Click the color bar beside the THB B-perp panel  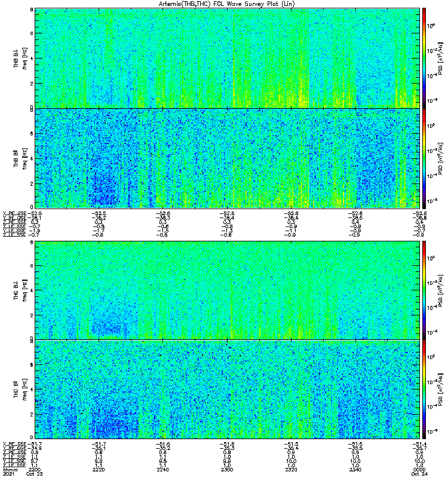pyautogui.click(x=424, y=58)
